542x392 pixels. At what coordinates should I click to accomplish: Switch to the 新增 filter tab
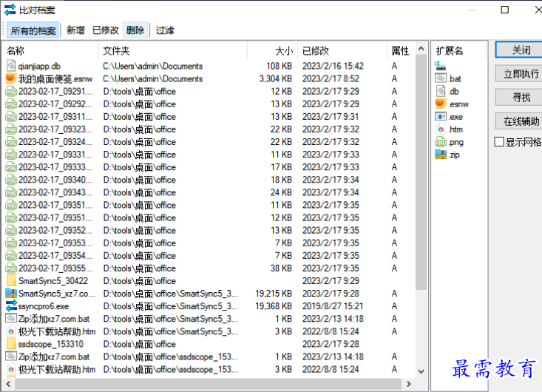[75, 30]
